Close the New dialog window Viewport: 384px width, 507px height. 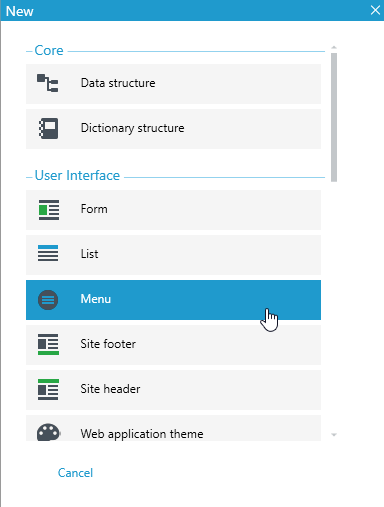(x=375, y=10)
